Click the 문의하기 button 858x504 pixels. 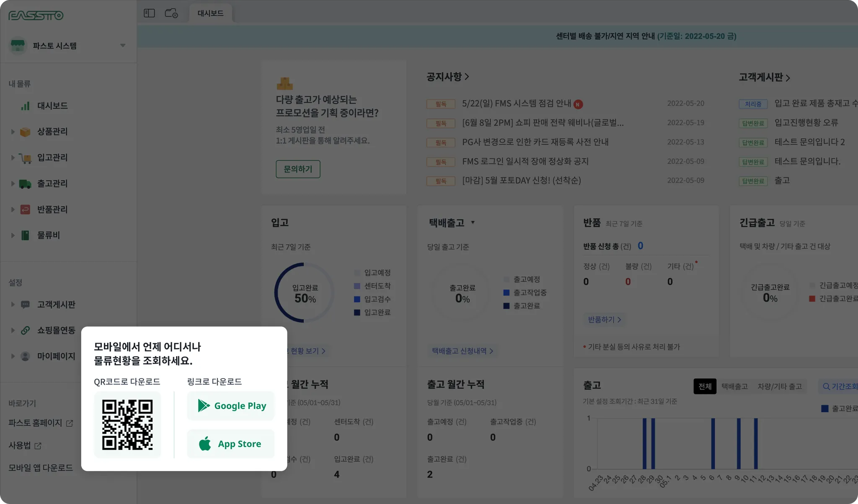[x=298, y=169]
